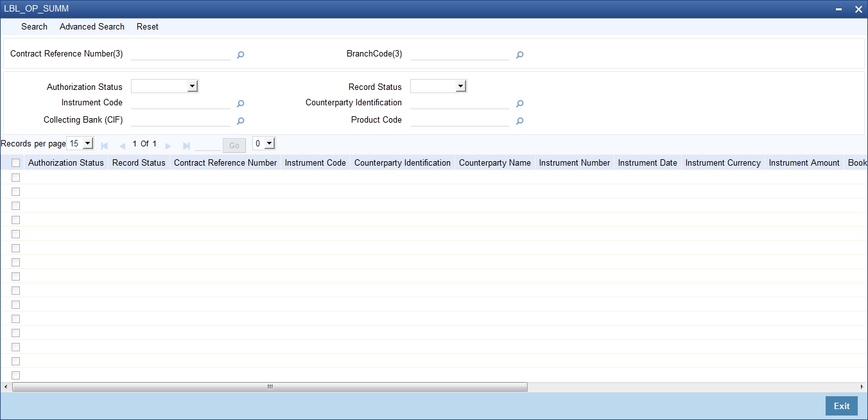Click the horizontal scrollbar thumb
Screen dimensions: 868x420
click(270, 387)
